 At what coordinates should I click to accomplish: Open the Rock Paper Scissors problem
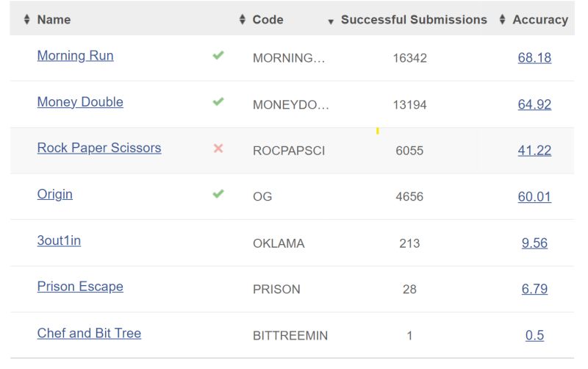point(99,148)
